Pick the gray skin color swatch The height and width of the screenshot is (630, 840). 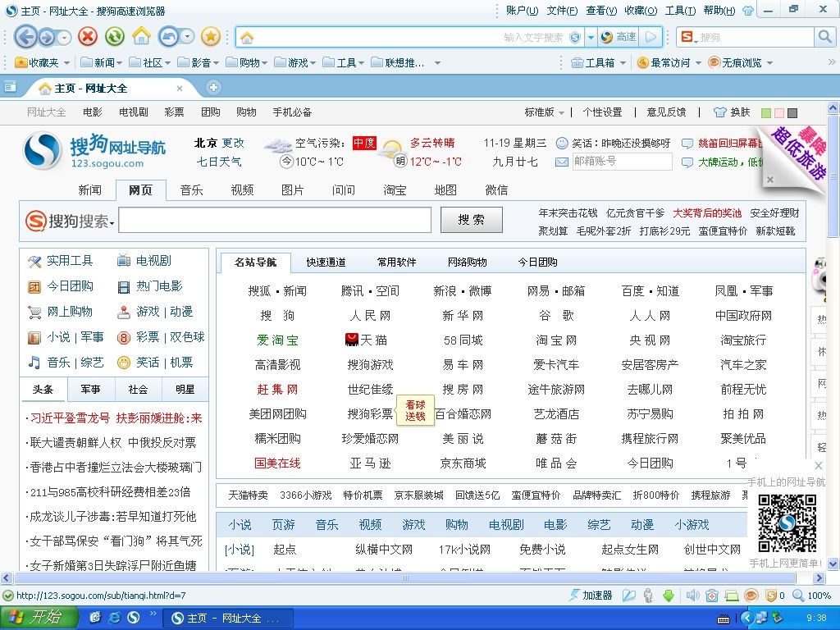793,113
